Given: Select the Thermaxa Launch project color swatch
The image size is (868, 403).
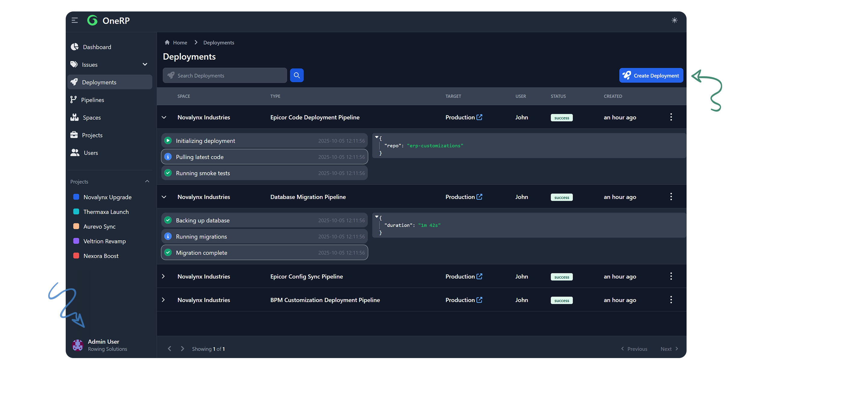Looking at the screenshot, I should (x=76, y=211).
